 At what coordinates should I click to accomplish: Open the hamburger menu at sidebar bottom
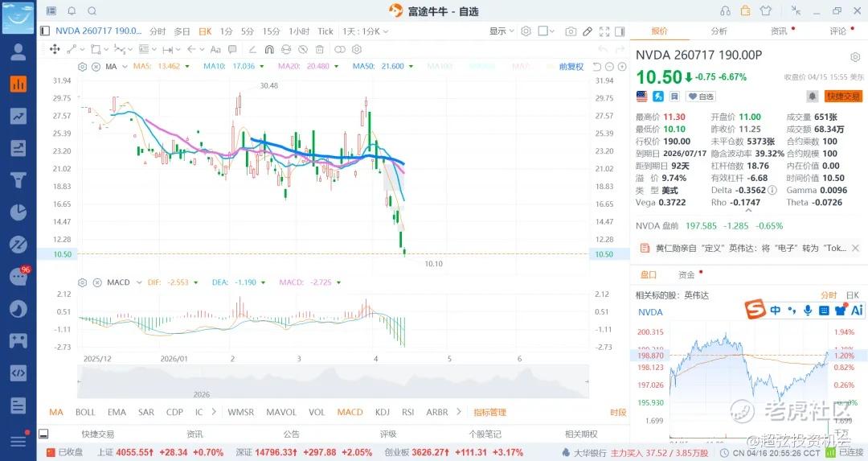click(x=18, y=441)
